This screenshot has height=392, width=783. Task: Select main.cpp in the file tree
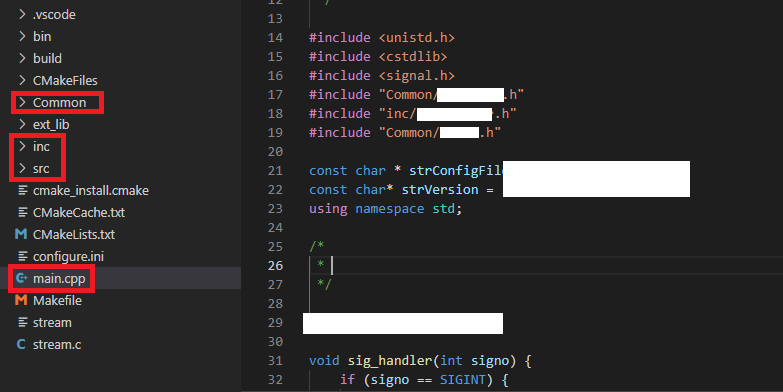coord(59,279)
